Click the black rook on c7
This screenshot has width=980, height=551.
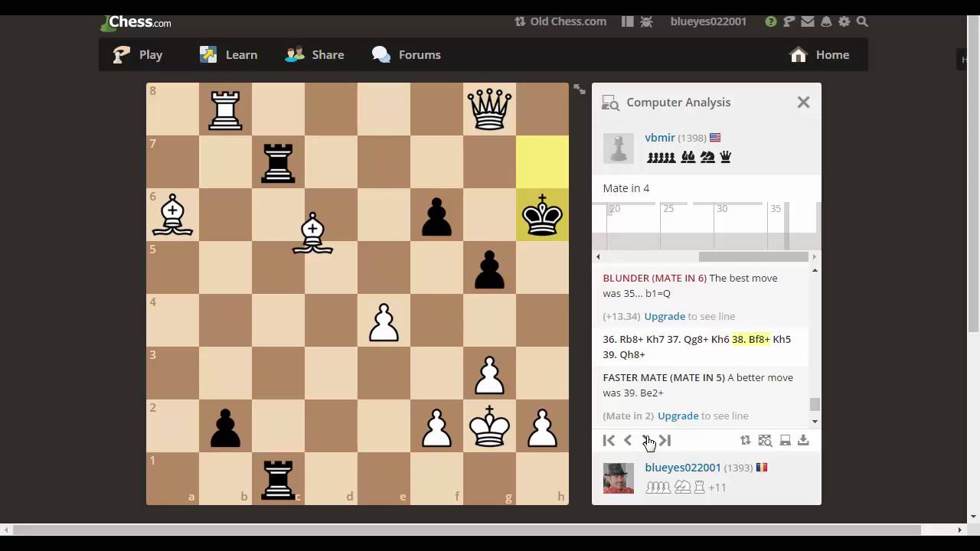click(278, 161)
